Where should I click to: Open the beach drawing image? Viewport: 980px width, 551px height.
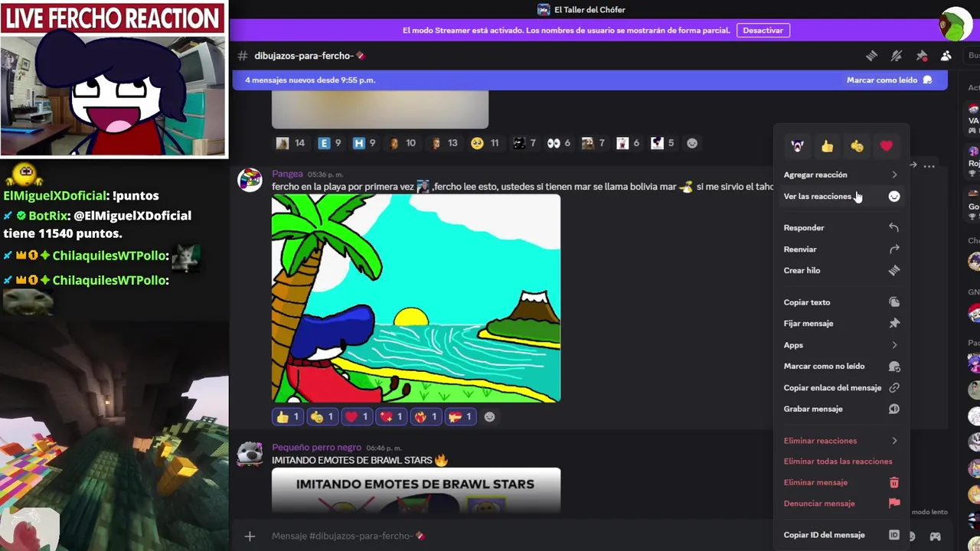pos(416,298)
